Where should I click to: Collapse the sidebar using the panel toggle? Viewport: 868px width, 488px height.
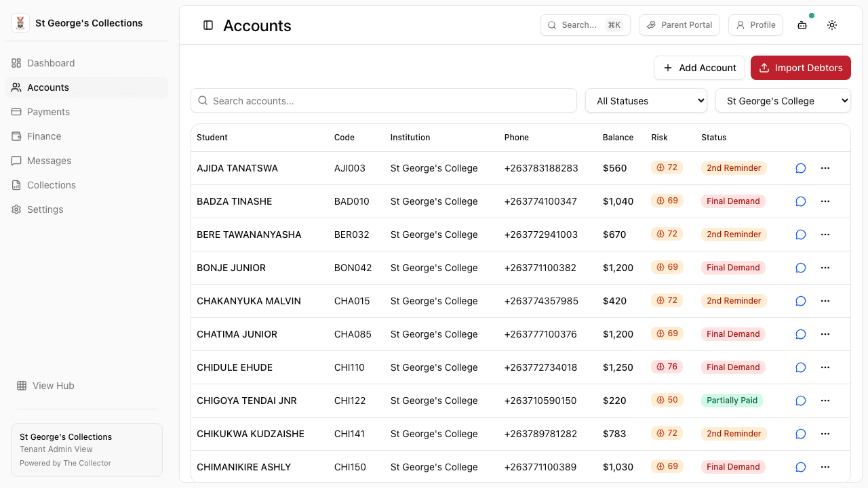coord(208,24)
